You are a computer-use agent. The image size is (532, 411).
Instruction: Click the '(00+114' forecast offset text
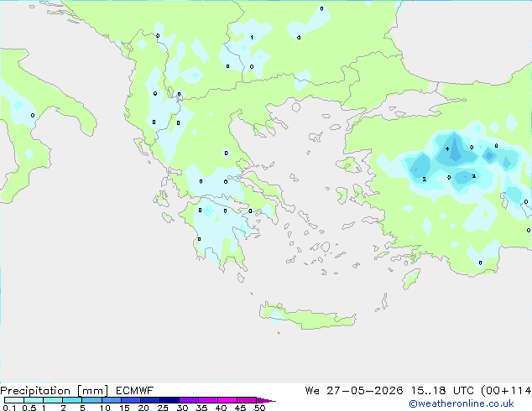tap(506, 391)
